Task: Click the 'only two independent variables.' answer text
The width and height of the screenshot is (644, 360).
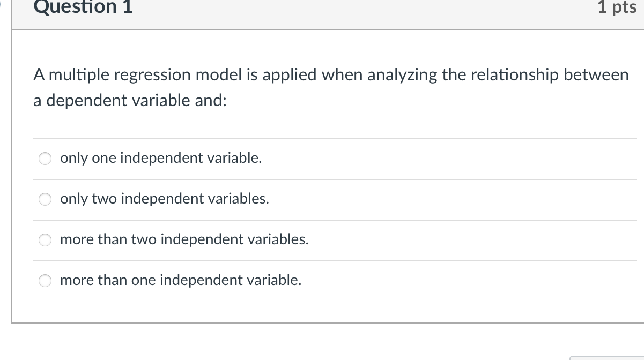Action: 165,199
